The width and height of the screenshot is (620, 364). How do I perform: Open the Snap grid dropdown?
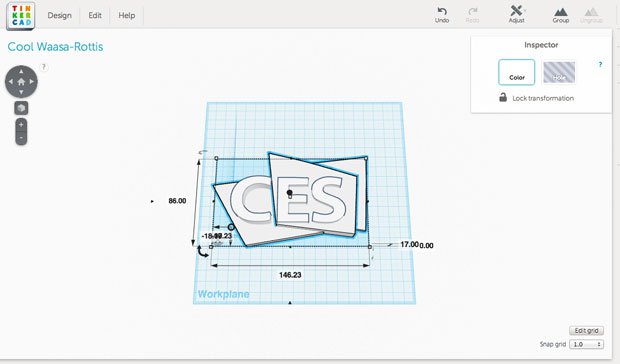point(586,344)
